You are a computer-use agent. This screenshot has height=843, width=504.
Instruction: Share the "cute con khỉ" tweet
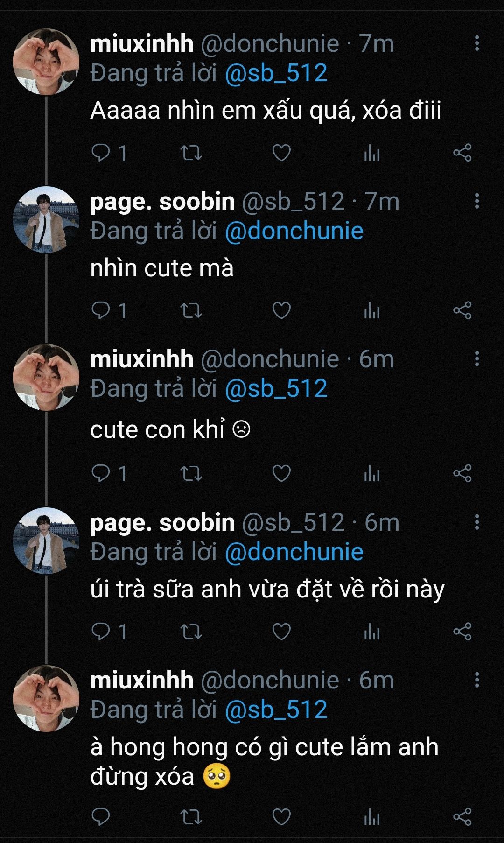(x=462, y=474)
